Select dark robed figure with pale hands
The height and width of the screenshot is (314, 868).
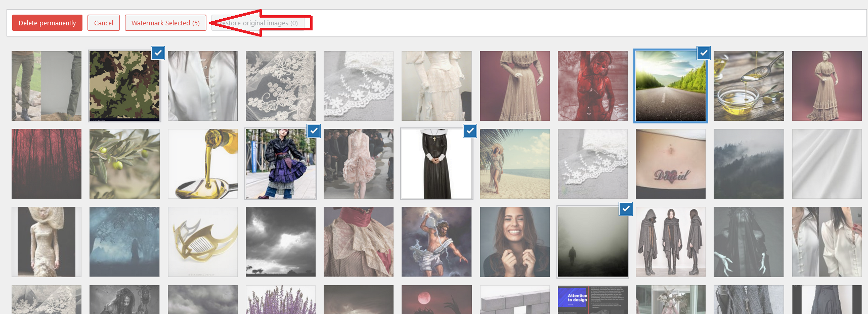749,242
